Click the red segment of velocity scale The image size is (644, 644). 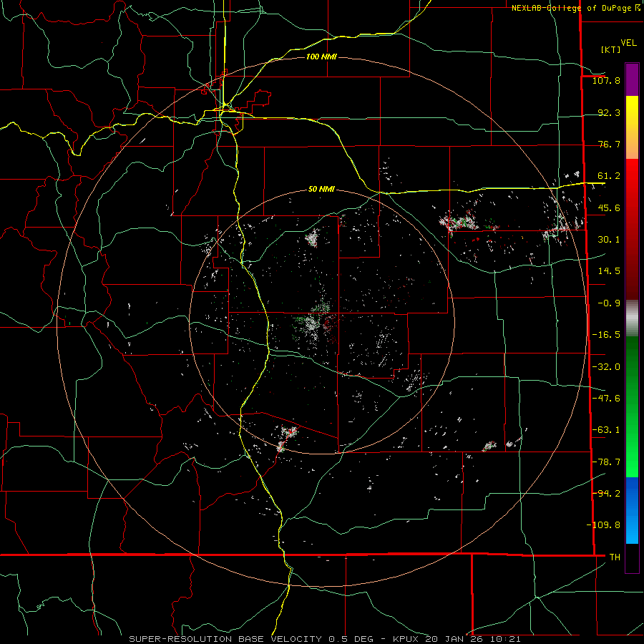click(x=632, y=229)
